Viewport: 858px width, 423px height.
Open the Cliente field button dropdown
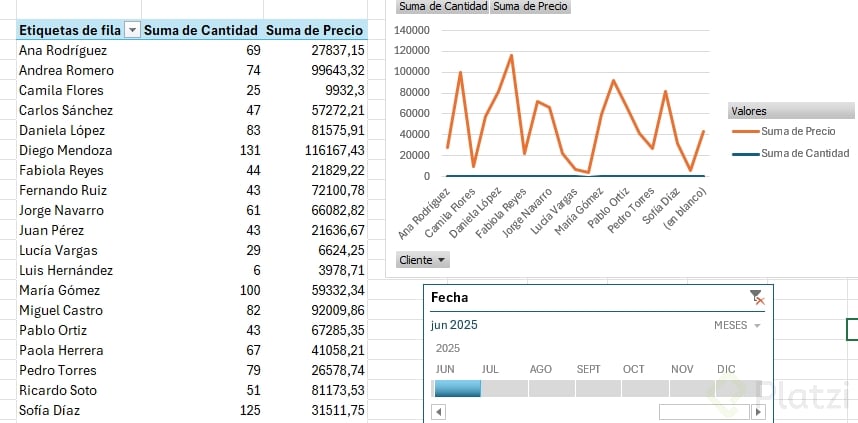click(x=423, y=260)
